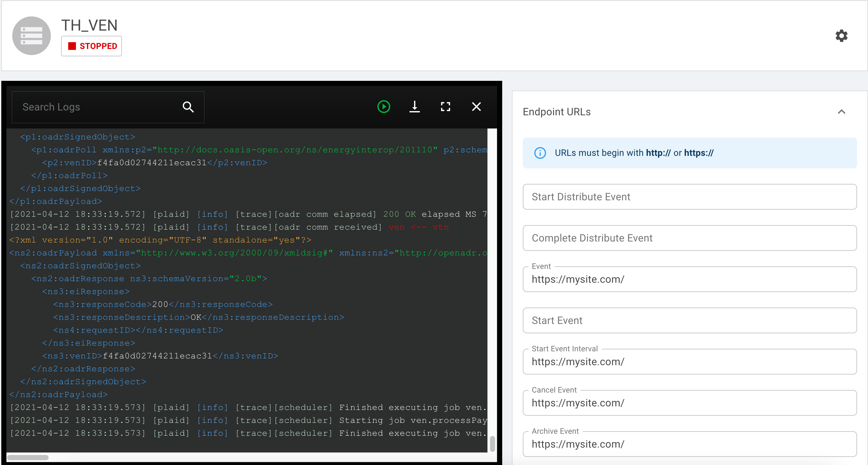Click the horizontal scrollbar thumb under logs
868x465 pixels.
point(28,458)
